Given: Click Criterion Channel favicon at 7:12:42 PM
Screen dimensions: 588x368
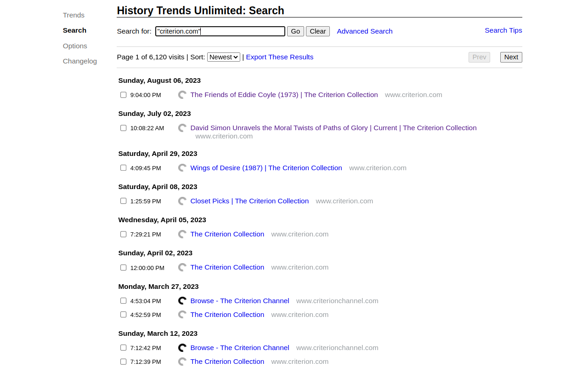Looking at the screenshot, I should [182, 348].
